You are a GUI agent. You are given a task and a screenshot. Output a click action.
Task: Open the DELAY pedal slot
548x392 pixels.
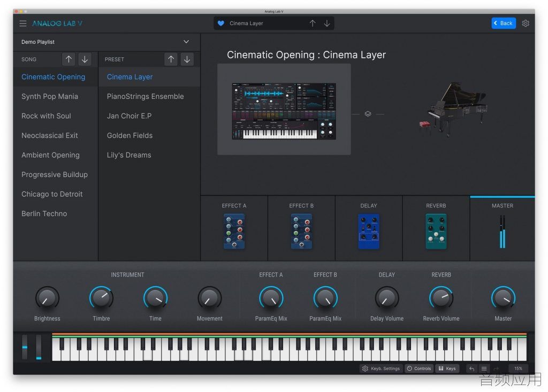[x=369, y=228]
